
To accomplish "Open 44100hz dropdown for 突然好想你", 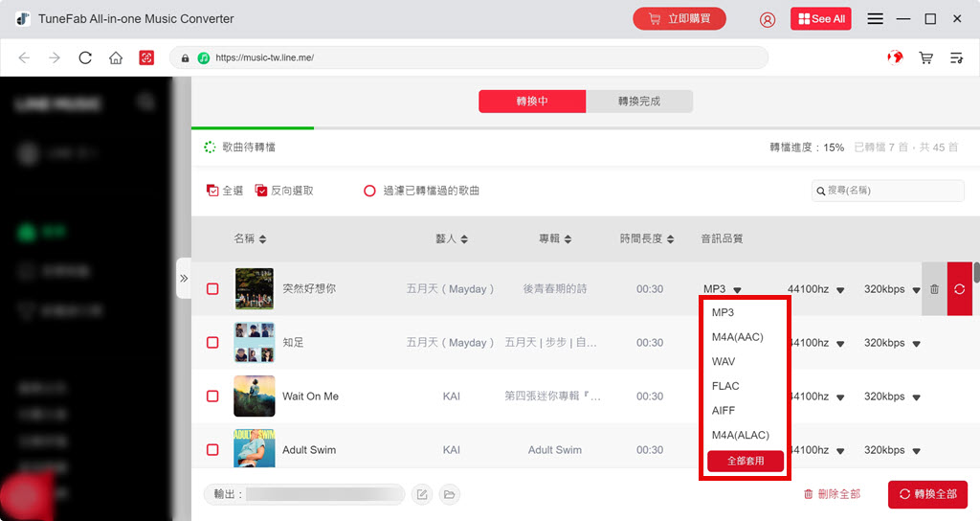I will coord(815,289).
